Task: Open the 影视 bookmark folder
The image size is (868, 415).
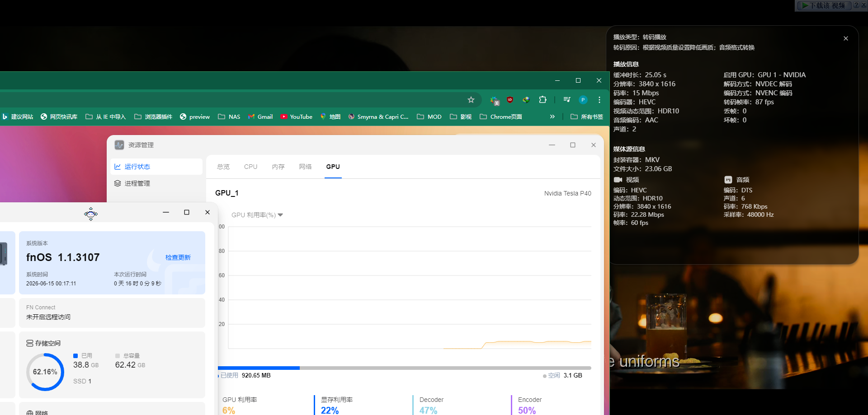Action: click(461, 117)
